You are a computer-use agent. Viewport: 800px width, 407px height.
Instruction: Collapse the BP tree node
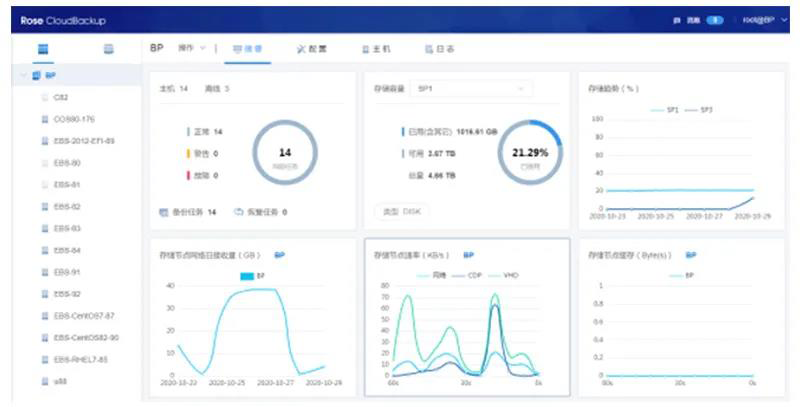(x=23, y=75)
